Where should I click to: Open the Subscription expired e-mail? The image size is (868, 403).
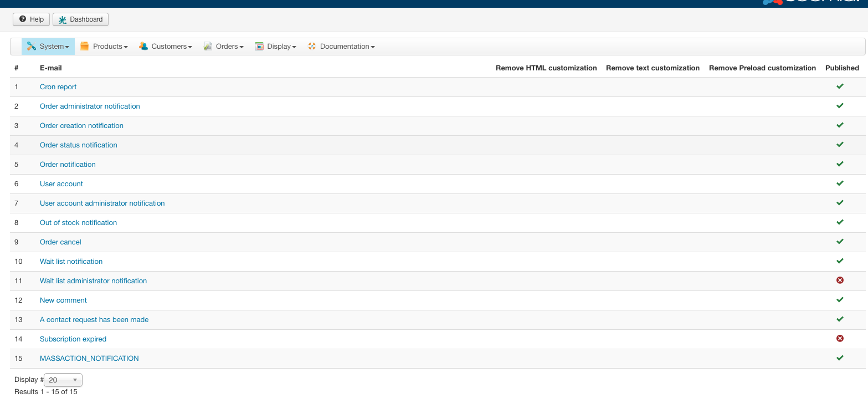click(73, 339)
